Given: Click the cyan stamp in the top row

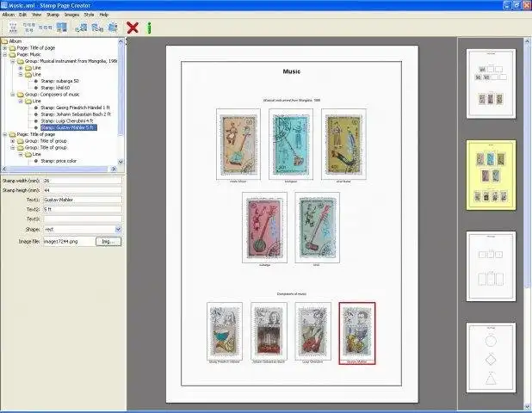Looking at the screenshot, I should tap(291, 145).
